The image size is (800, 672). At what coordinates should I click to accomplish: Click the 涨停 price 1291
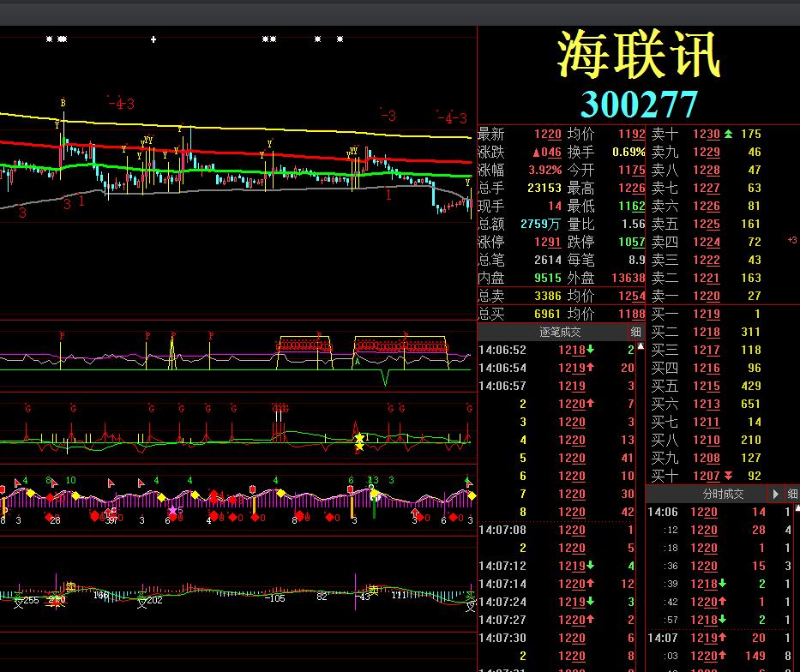[547, 242]
